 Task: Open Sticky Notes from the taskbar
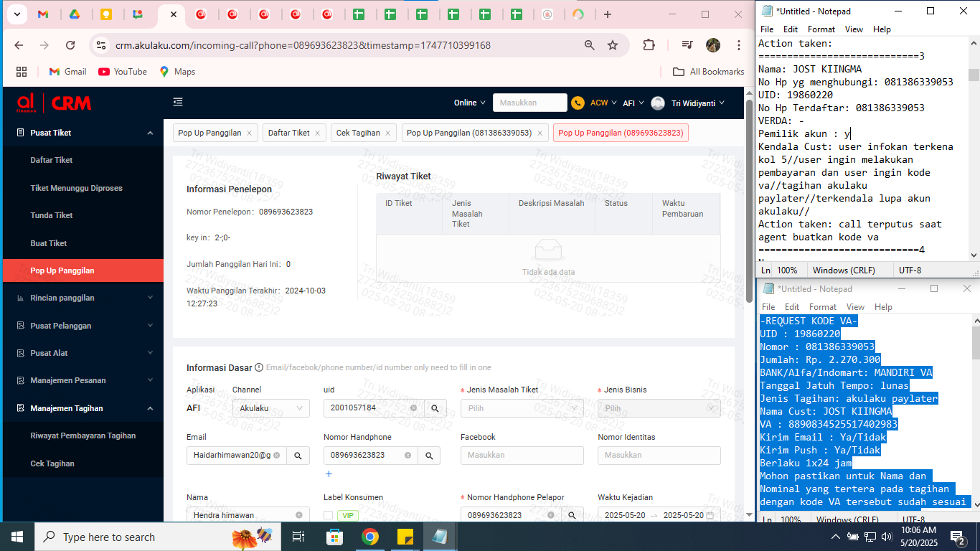(405, 537)
